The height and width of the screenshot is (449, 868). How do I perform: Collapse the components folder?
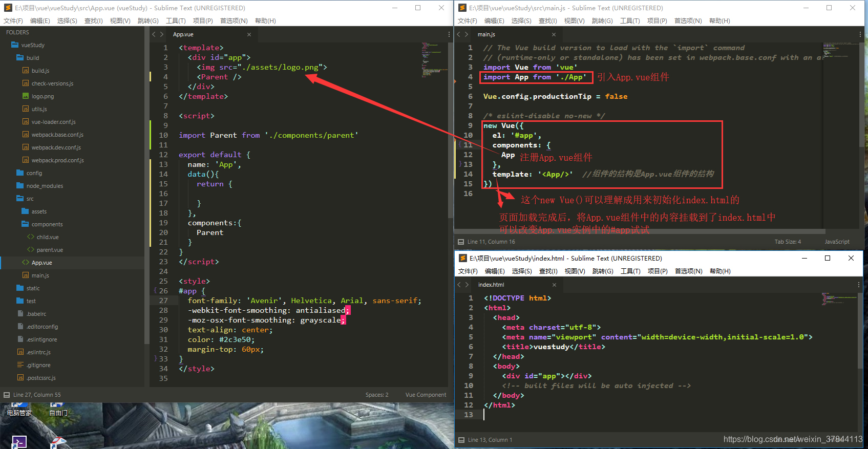point(47,224)
